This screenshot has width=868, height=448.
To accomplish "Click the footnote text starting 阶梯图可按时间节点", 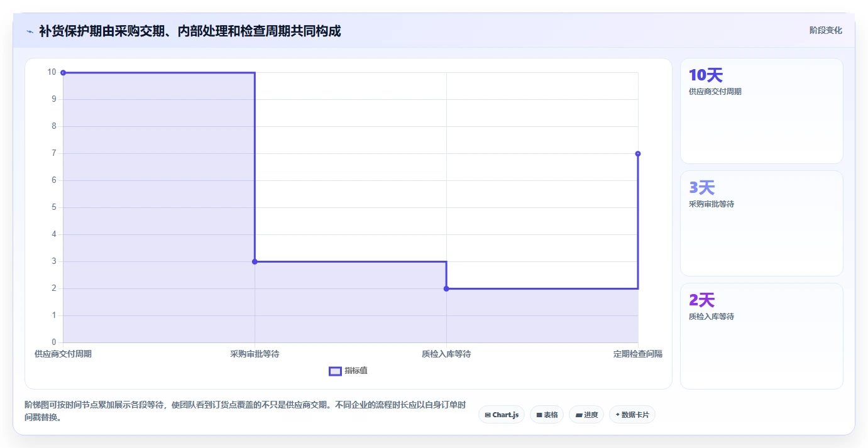I will [x=245, y=411].
